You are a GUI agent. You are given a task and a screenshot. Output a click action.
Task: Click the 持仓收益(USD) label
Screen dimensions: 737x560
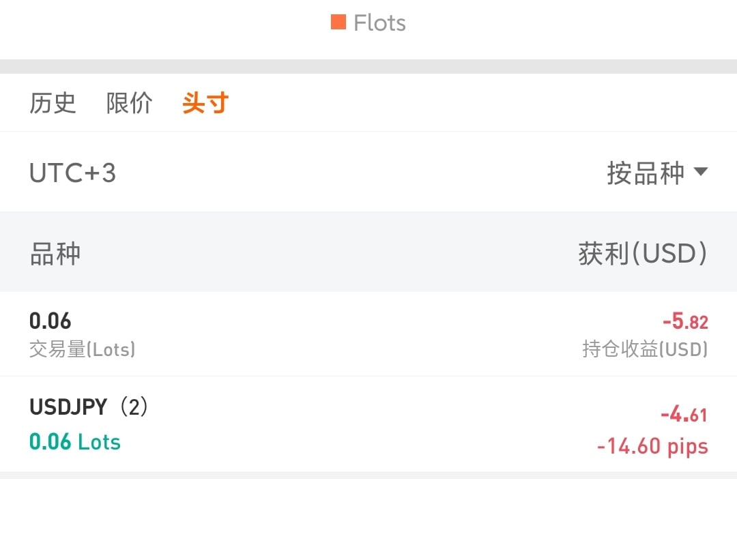[644, 350]
